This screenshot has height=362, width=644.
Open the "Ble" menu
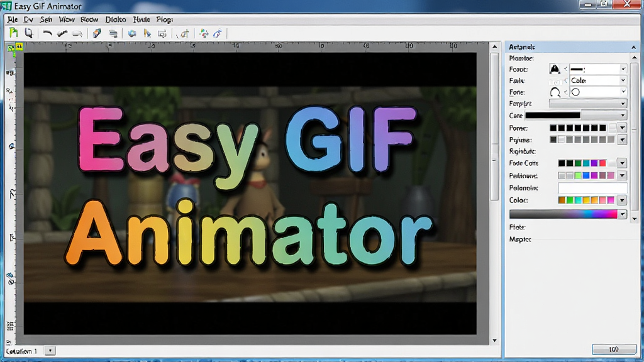tap(13, 19)
